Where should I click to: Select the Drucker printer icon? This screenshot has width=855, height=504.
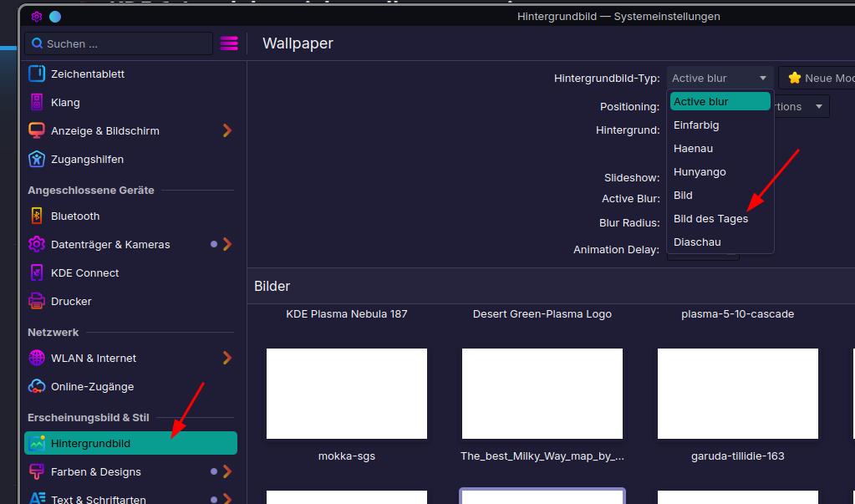coord(37,301)
